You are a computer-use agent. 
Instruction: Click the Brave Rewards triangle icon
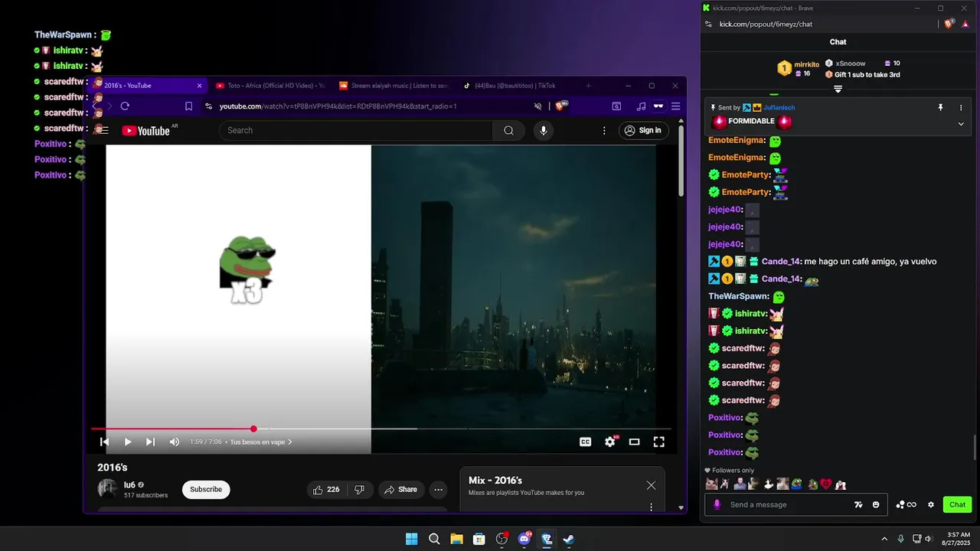pyautogui.click(x=967, y=24)
